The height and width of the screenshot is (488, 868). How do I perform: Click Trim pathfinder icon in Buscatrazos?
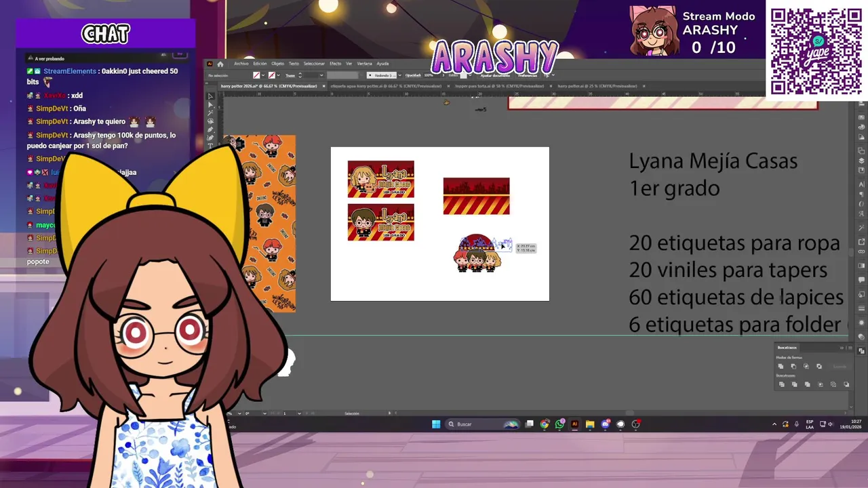794,384
